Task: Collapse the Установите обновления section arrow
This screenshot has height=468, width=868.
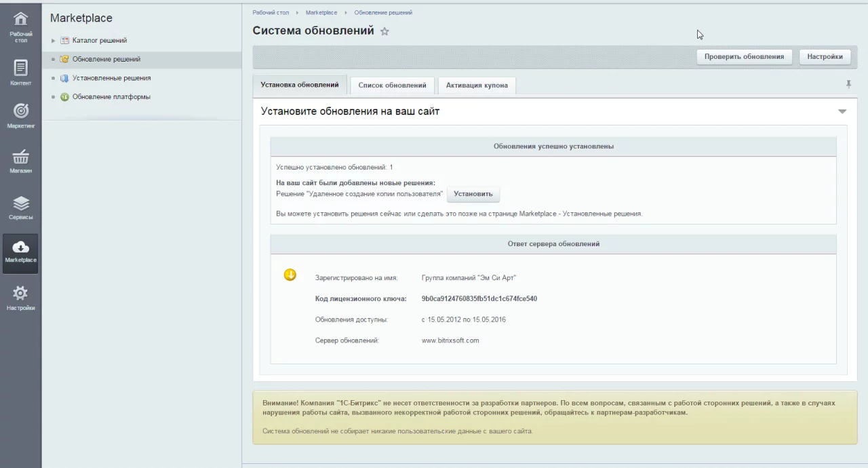Action: pyautogui.click(x=842, y=111)
